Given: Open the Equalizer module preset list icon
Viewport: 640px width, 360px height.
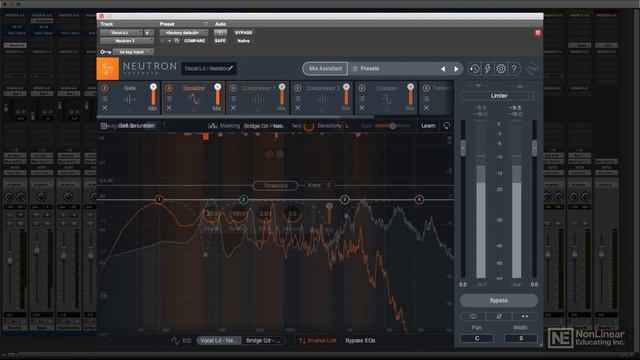Looking at the screenshot, I should (169, 98).
